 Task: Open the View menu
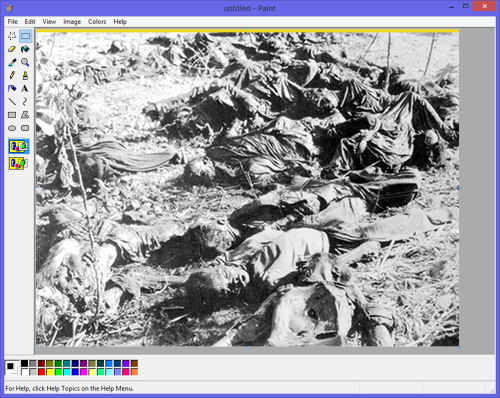pyautogui.click(x=49, y=22)
